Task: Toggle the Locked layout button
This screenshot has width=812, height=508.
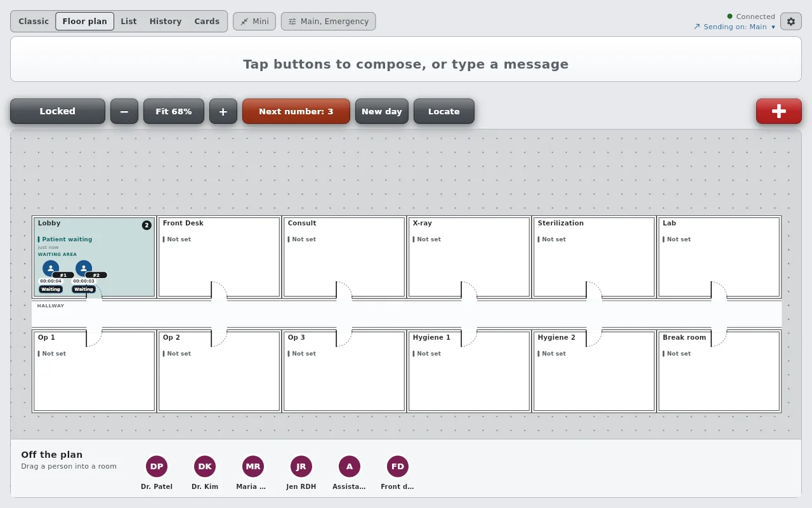Action: pos(58,111)
